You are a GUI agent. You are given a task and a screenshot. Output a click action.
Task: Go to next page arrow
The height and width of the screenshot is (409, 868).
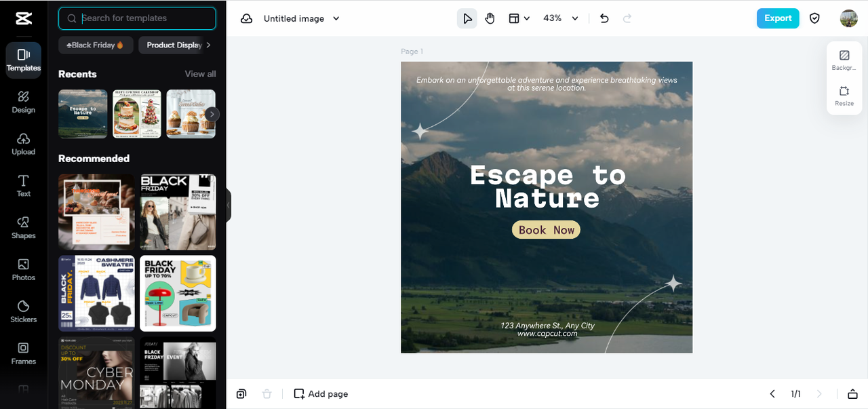pyautogui.click(x=819, y=394)
